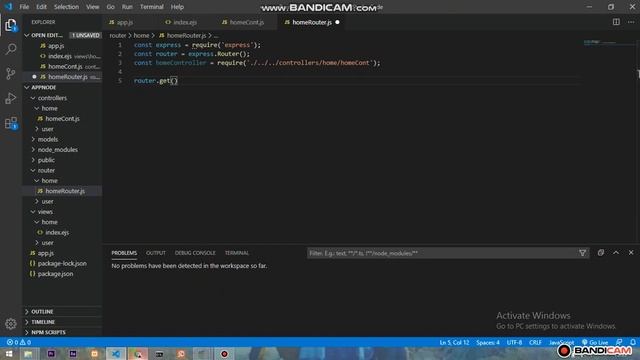Click CRLF end of line setting
The width and height of the screenshot is (640, 360).
click(x=535, y=342)
